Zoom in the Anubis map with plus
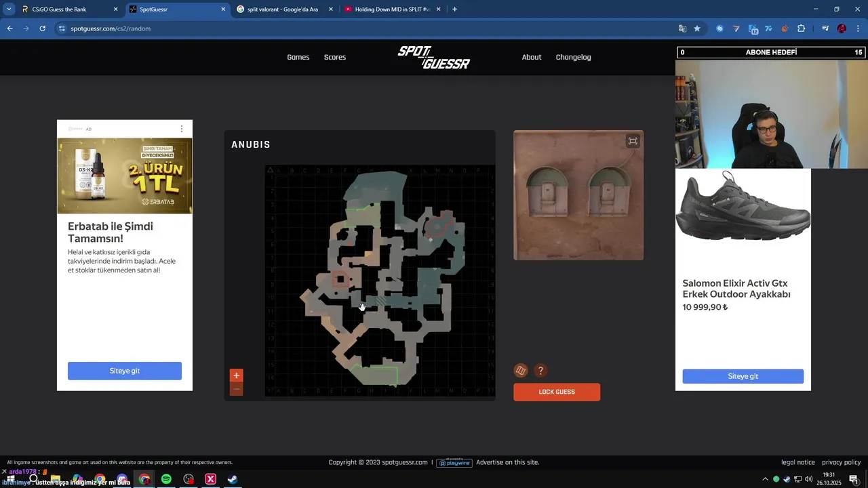The height and width of the screenshot is (488, 868). pos(236,375)
